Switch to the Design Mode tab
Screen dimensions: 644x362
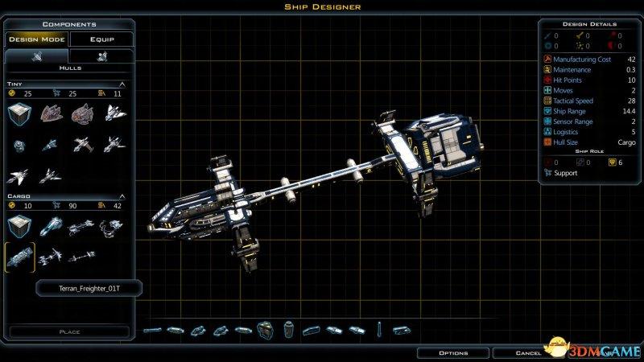pos(37,39)
